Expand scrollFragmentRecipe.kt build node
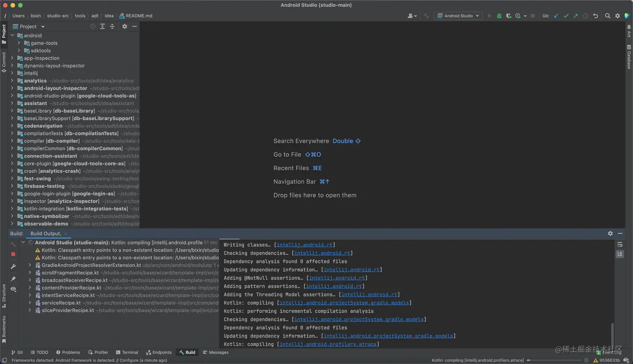This screenshot has width=633, height=364. click(30, 273)
